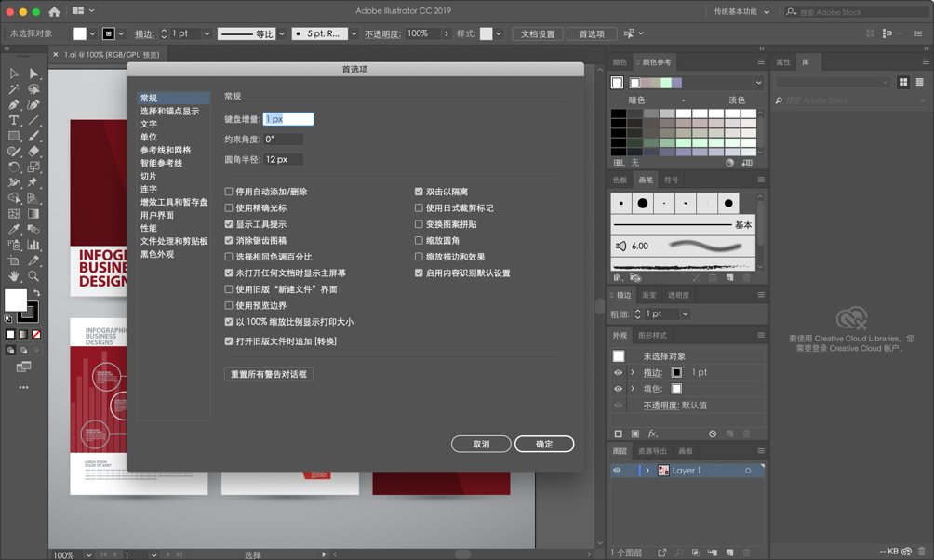
Task: Click the 确定 button to confirm
Action: [x=543, y=444]
